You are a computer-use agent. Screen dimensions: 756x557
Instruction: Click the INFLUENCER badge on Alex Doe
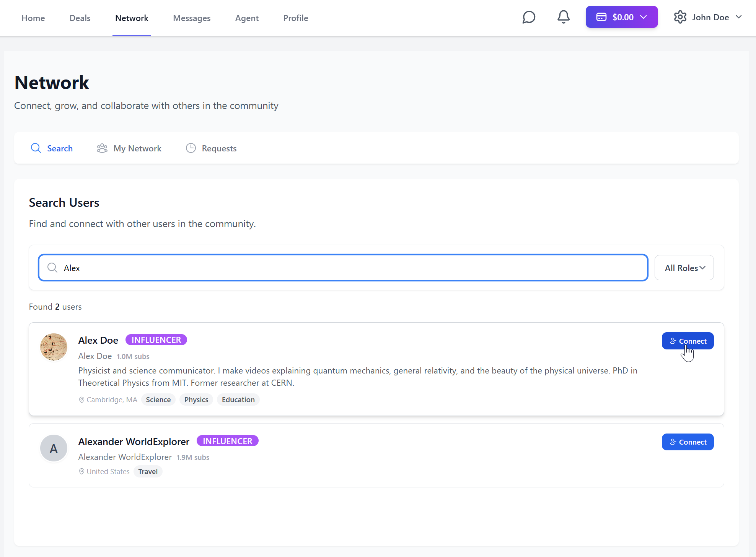[x=156, y=340]
